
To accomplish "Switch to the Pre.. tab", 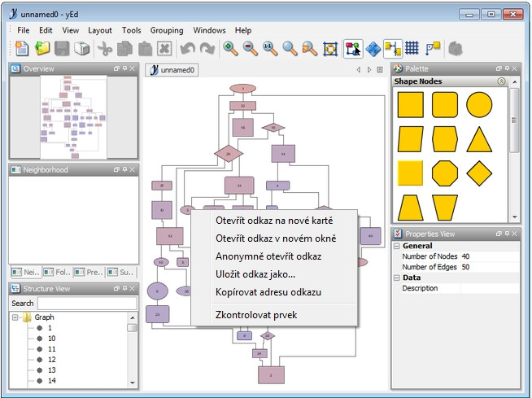I will [x=89, y=272].
